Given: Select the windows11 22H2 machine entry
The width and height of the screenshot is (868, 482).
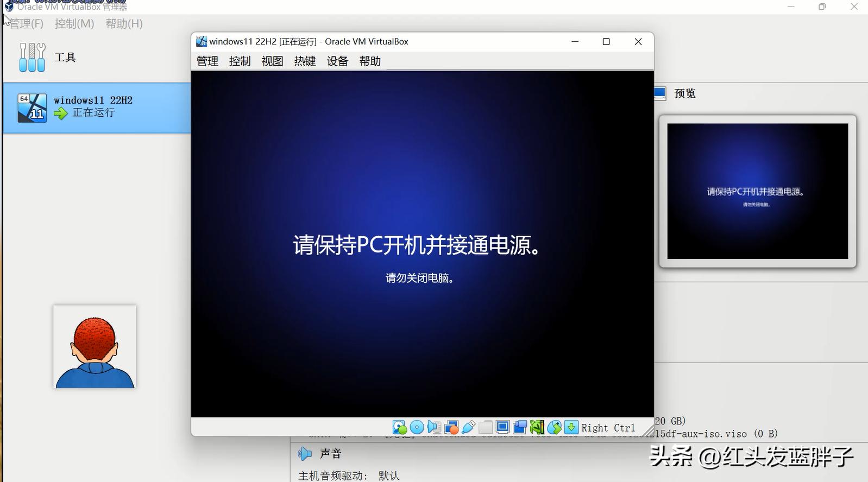Looking at the screenshot, I should [x=97, y=108].
